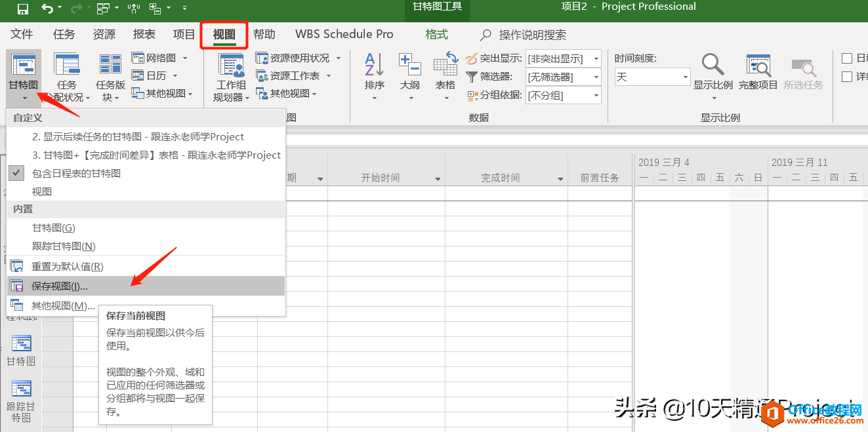Open the WBS Schedule Pro tab
The height and width of the screenshot is (432, 868).
pos(344,34)
